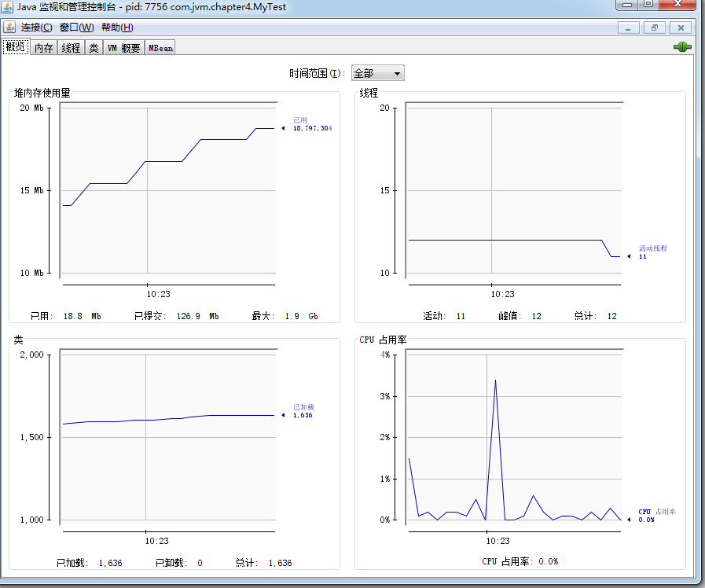Click CPU 占用率 0.0% chart label
705x588 pixels.
pyautogui.click(x=657, y=516)
